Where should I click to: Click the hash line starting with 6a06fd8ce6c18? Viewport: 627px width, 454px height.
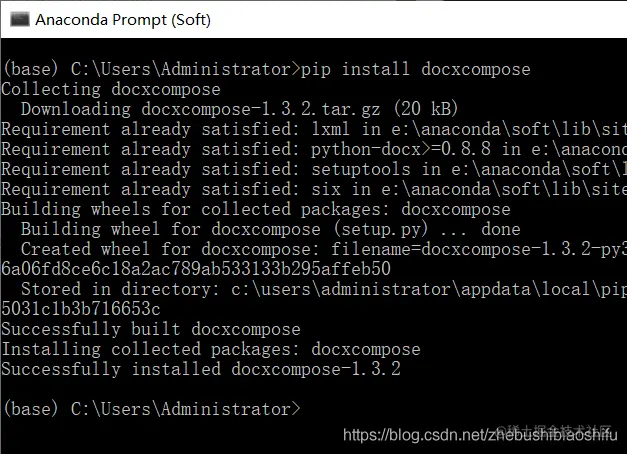point(196,269)
